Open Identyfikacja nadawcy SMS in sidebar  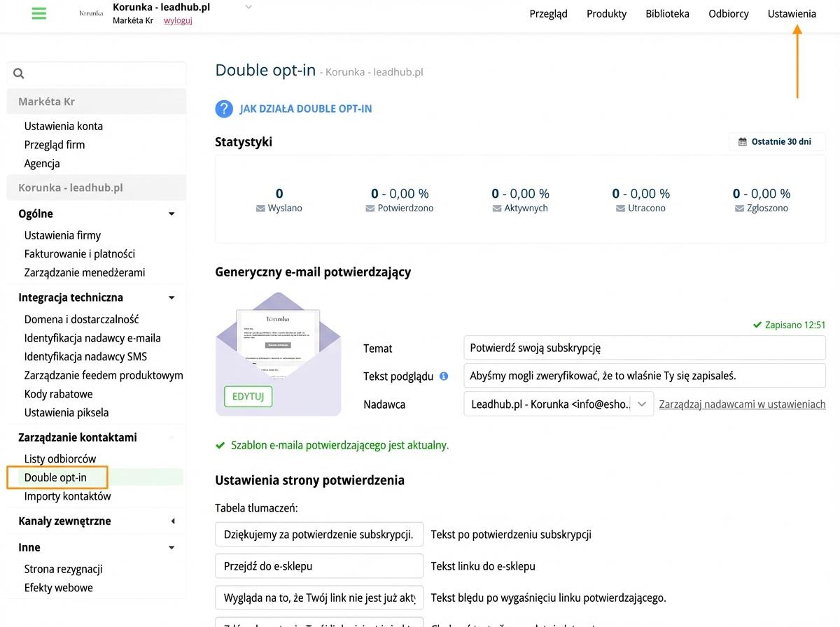tap(85, 357)
